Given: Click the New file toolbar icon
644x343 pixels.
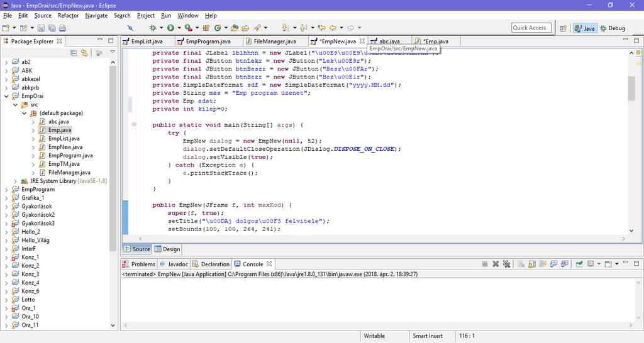Looking at the screenshot, I should click(6, 28).
